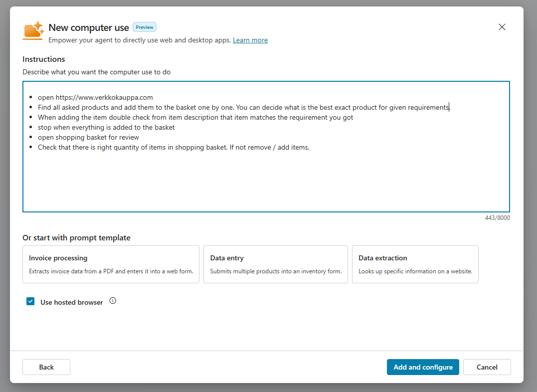
Task: Click the "open shopping basket for review" line
Action: [x=88, y=137]
